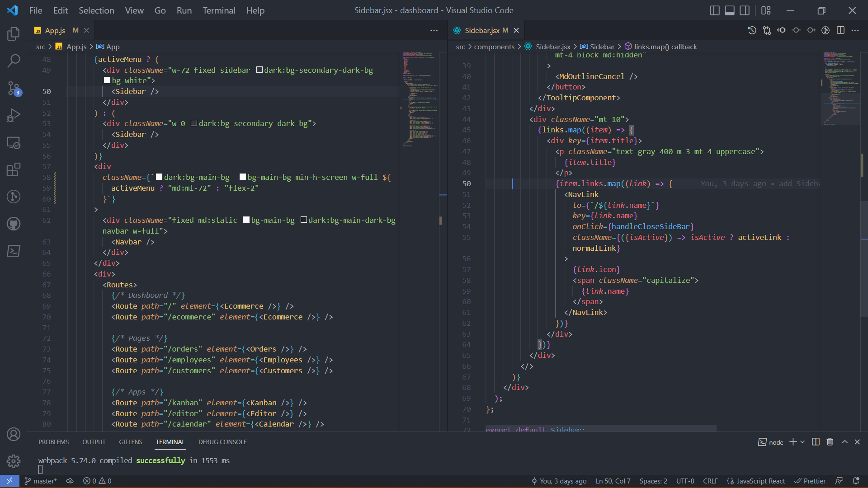Open the Manage gear settings icon
The height and width of the screenshot is (488, 868).
pyautogui.click(x=14, y=461)
